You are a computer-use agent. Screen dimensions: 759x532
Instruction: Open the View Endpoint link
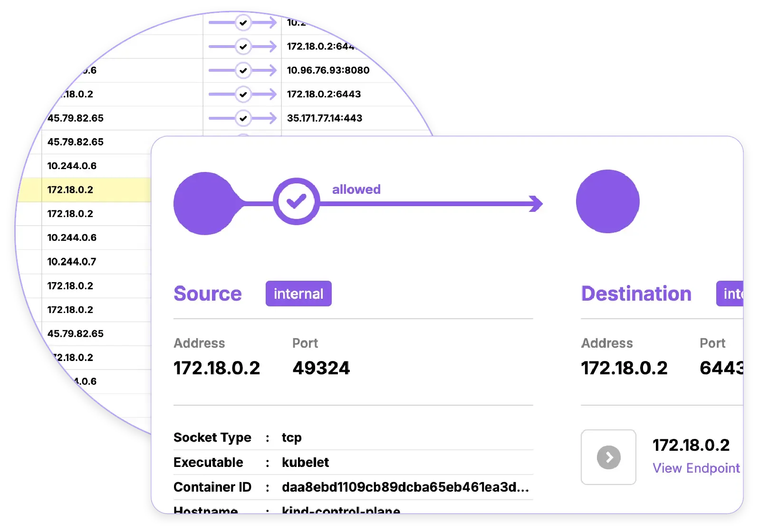(696, 468)
